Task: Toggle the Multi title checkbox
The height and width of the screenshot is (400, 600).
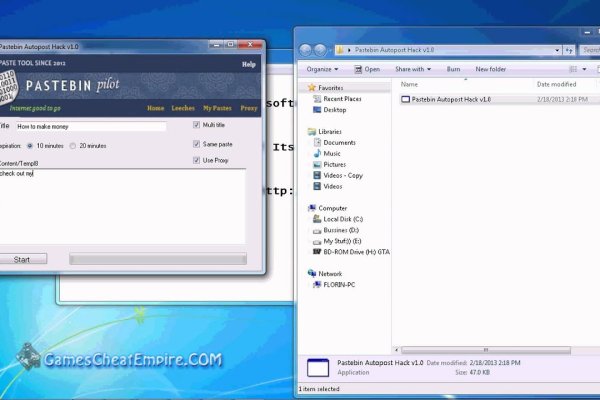Action: [x=197, y=126]
